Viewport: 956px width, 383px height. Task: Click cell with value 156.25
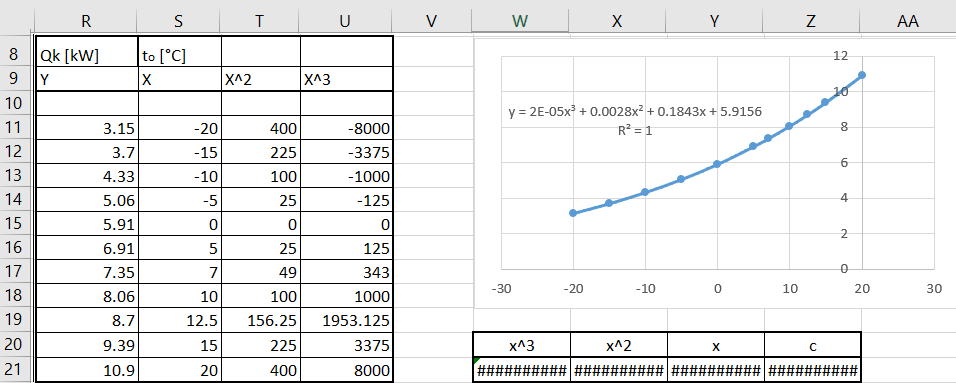point(260,321)
